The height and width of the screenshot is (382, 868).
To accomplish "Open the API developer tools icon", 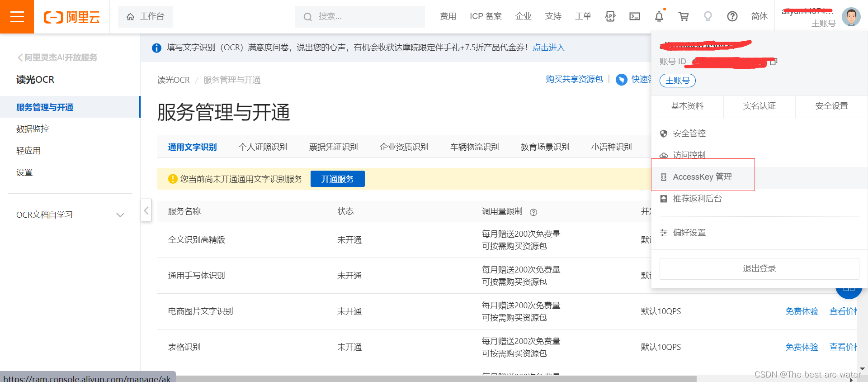I will [610, 17].
